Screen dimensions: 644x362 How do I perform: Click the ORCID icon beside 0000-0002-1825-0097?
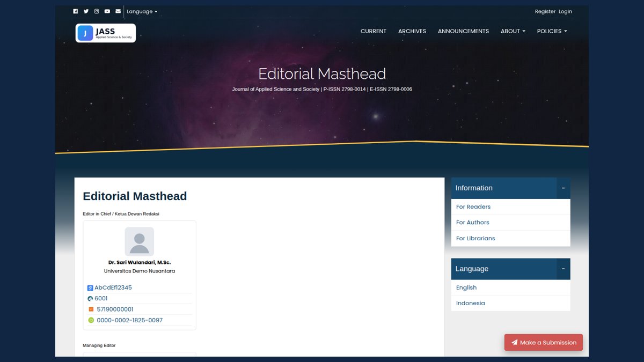click(91, 320)
